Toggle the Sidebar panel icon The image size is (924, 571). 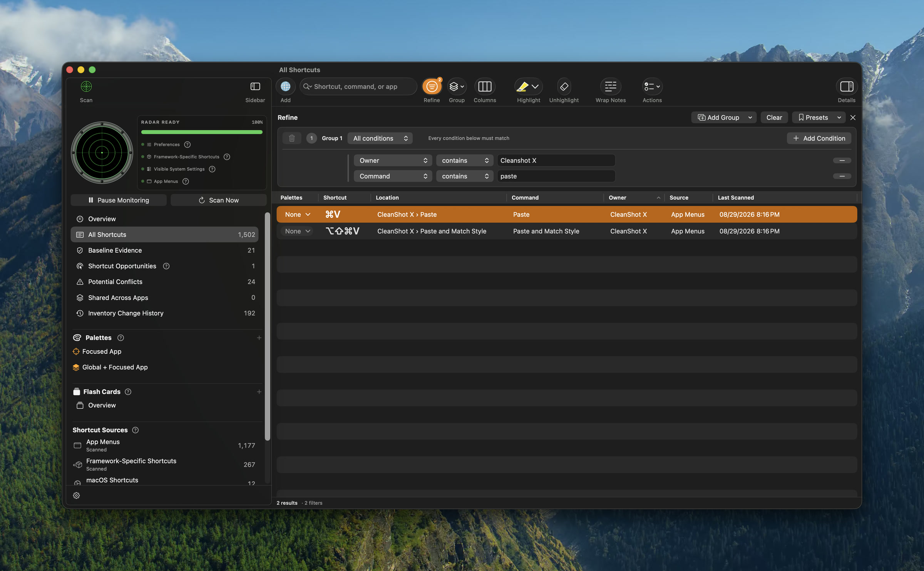(x=255, y=86)
